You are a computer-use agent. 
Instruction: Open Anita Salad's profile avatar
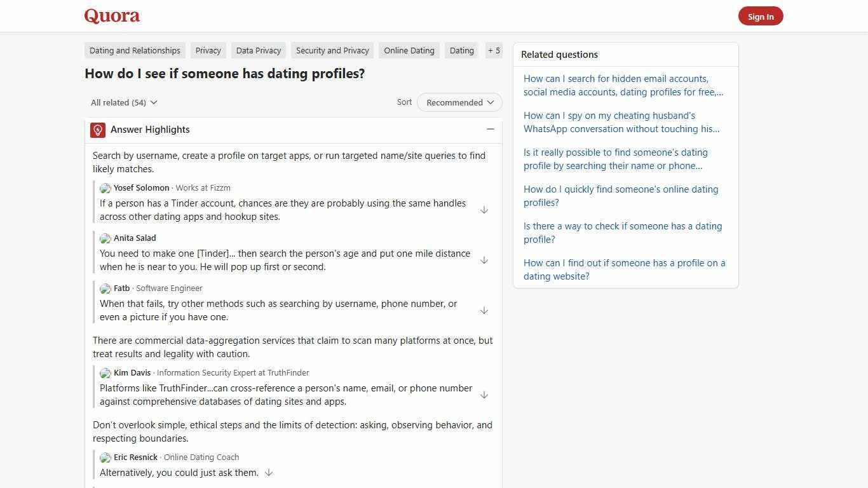click(x=105, y=238)
